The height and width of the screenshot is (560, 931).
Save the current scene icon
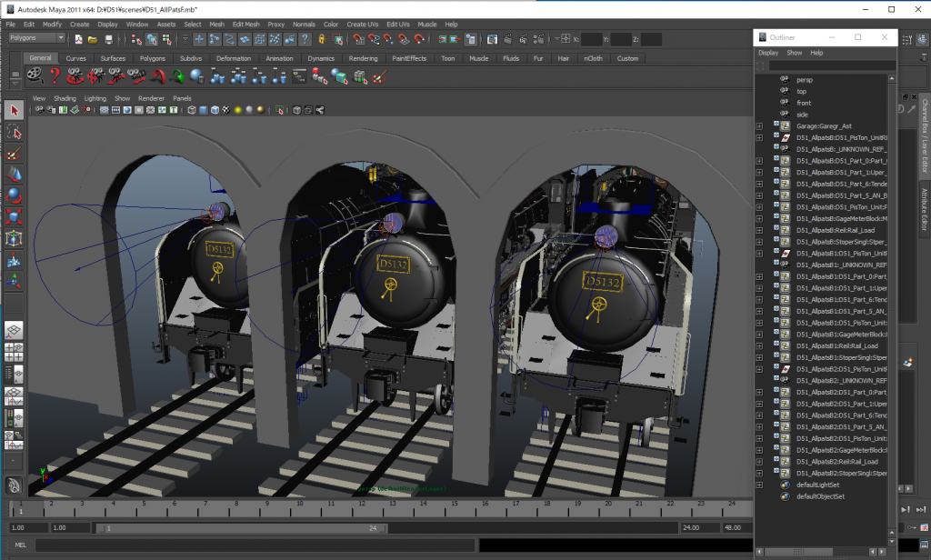[108, 39]
